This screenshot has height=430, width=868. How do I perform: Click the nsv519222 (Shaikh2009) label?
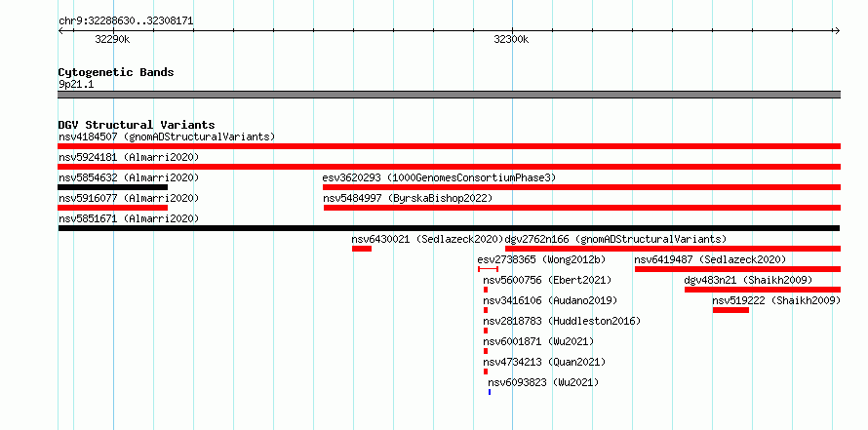coord(776,300)
